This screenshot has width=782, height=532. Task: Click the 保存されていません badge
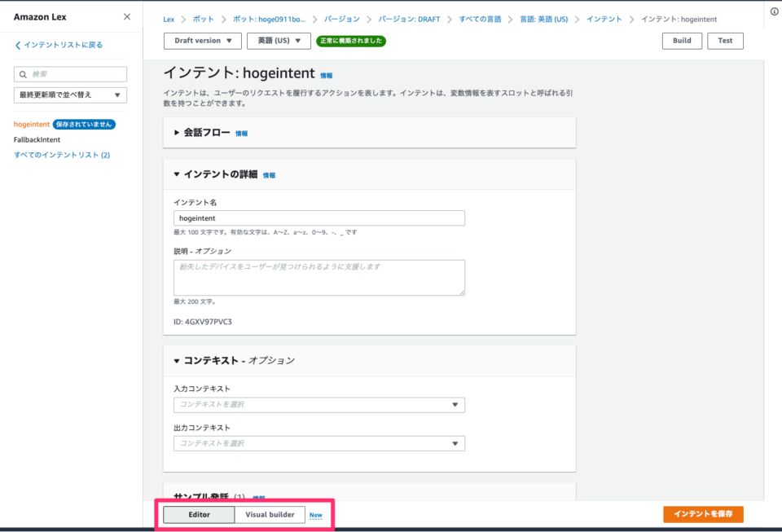pyautogui.click(x=84, y=124)
